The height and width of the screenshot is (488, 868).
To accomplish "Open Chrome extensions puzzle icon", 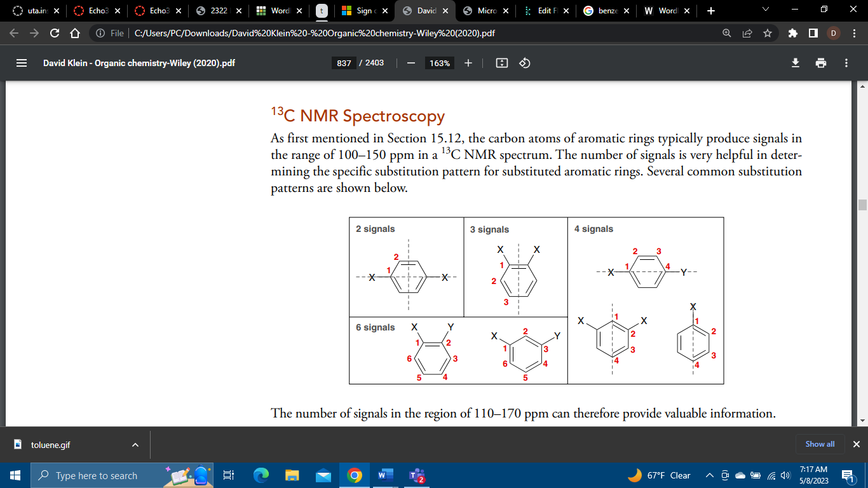I will [792, 33].
